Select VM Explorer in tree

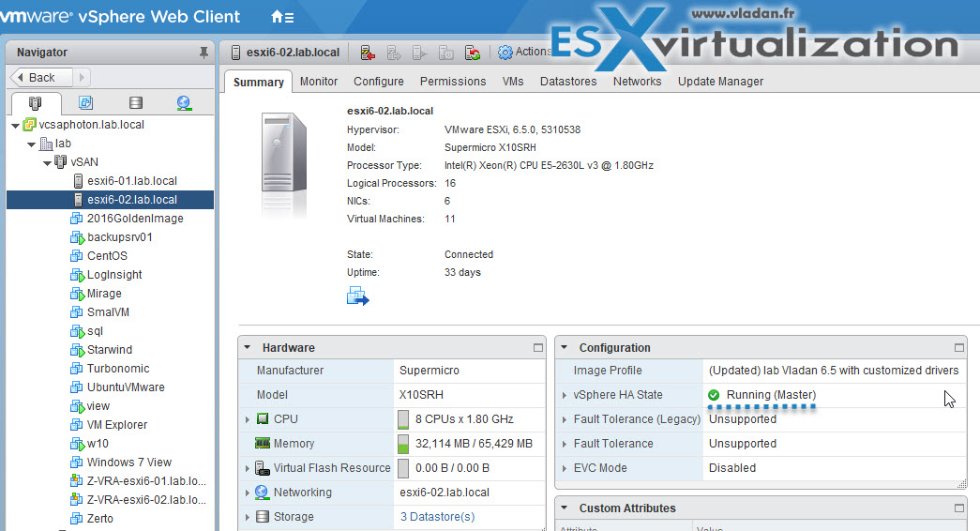click(x=117, y=425)
